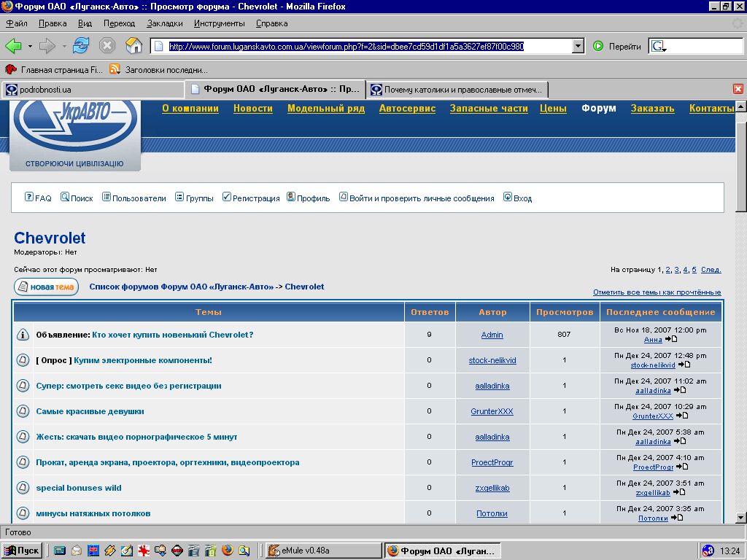Image resolution: width=747 pixels, height=560 pixels.
Task: Open the Группы usergroups link
Action: (194, 198)
